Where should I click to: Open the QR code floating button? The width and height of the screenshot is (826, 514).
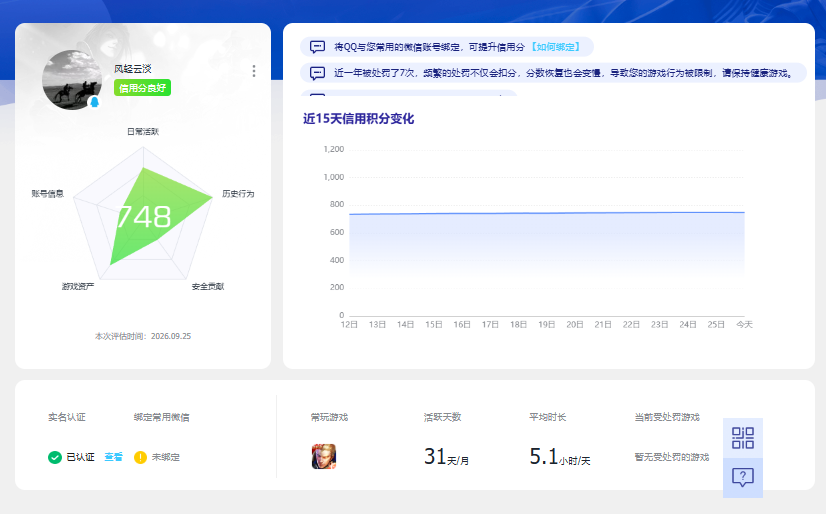point(743,438)
